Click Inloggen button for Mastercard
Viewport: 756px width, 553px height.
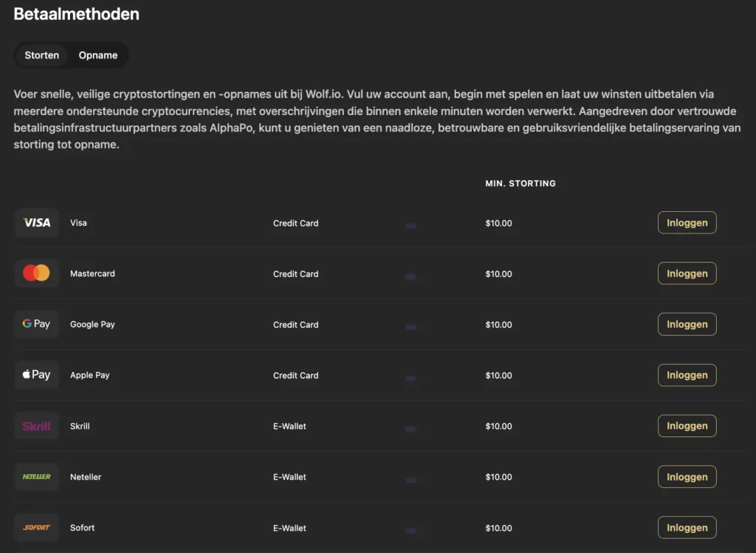pyautogui.click(x=687, y=273)
